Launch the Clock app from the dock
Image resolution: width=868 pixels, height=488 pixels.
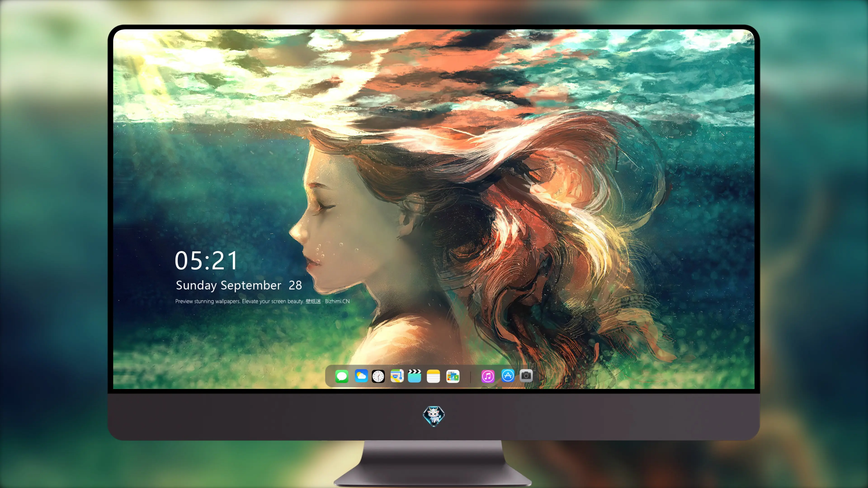click(378, 376)
